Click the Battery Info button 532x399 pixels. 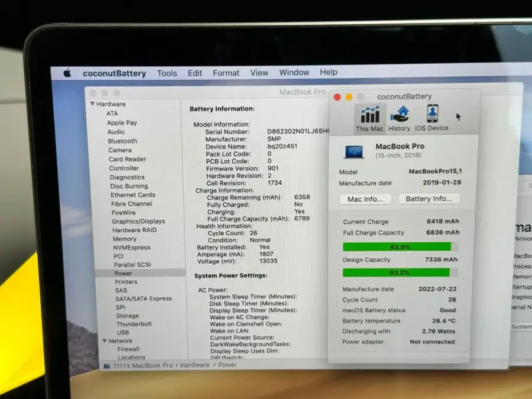429,199
